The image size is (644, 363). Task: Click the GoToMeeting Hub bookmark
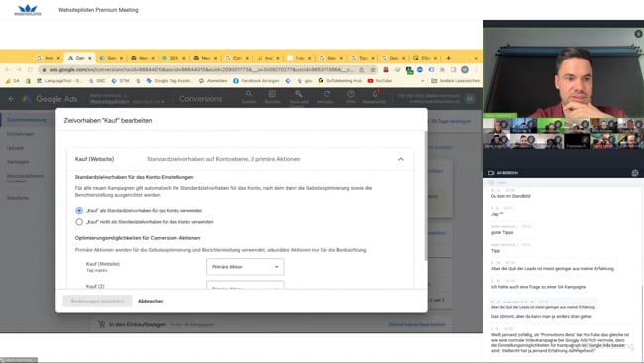pyautogui.click(x=340, y=81)
